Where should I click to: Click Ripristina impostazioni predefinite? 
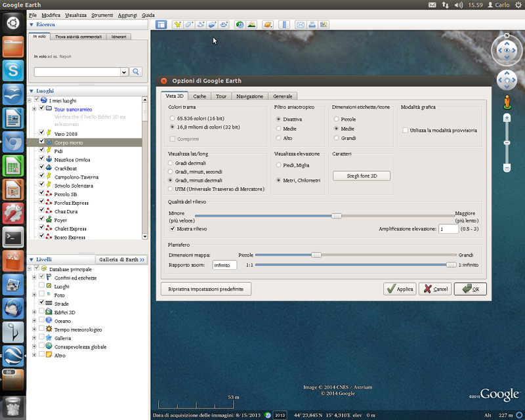pyautogui.click(x=206, y=289)
